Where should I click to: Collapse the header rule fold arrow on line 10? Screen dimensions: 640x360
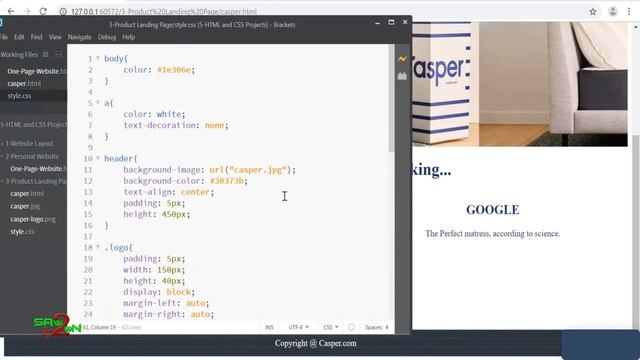coord(98,158)
